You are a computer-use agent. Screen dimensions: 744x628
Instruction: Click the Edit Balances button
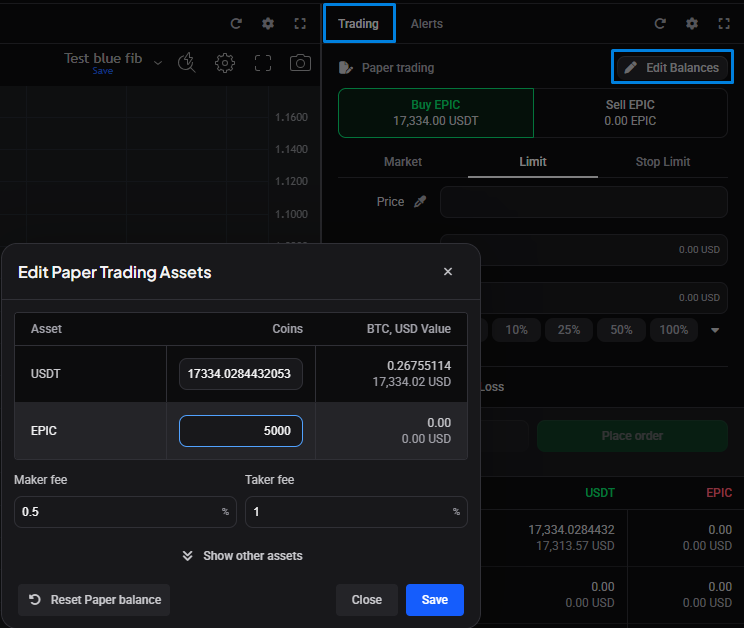coord(673,67)
